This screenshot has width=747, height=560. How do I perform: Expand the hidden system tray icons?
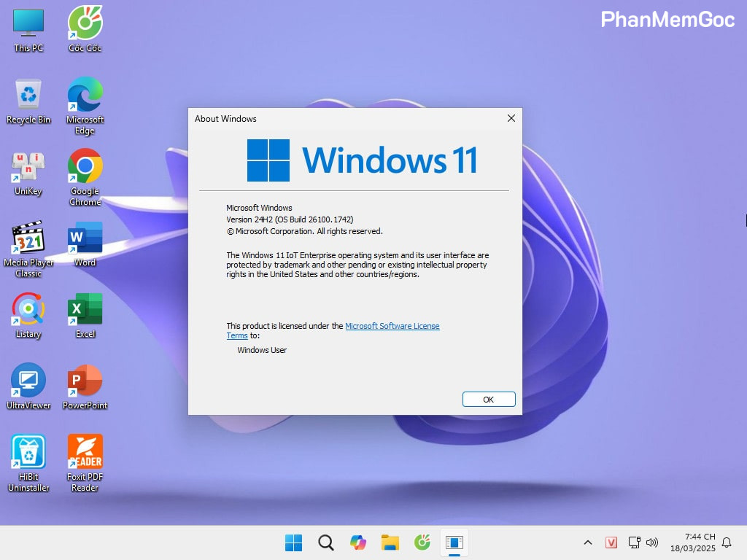(587, 542)
